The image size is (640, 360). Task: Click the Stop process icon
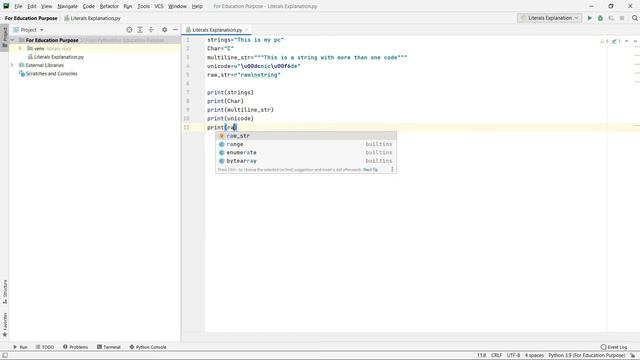tap(622, 18)
